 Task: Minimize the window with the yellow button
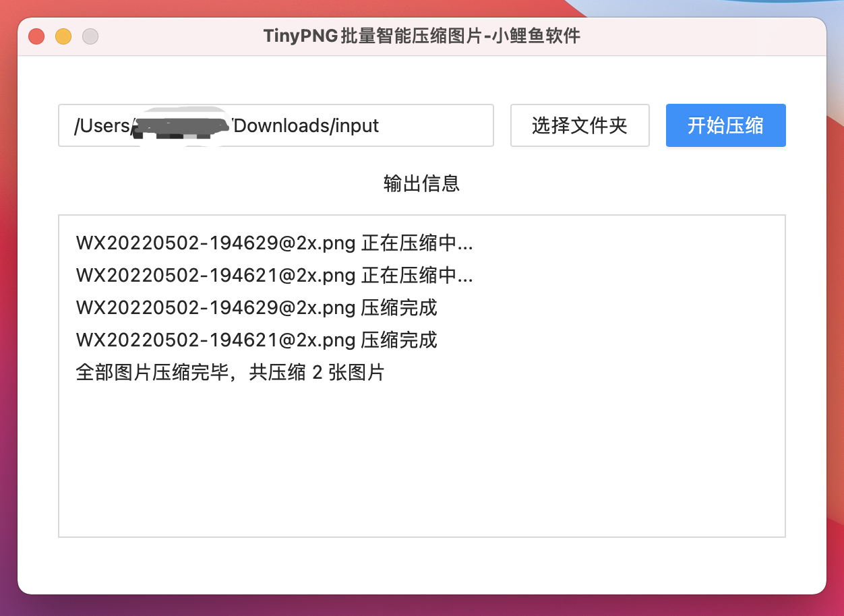point(63,36)
